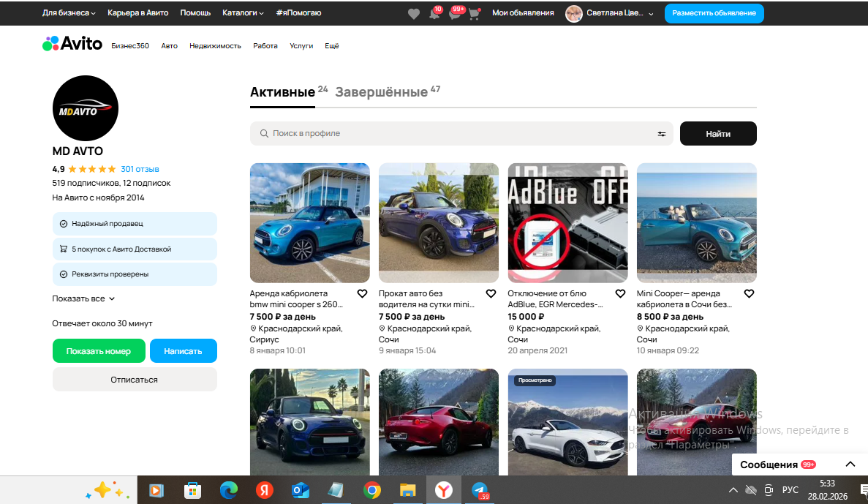Open Google Chrome in taskbar
This screenshot has width=868, height=504.
pos(372,490)
